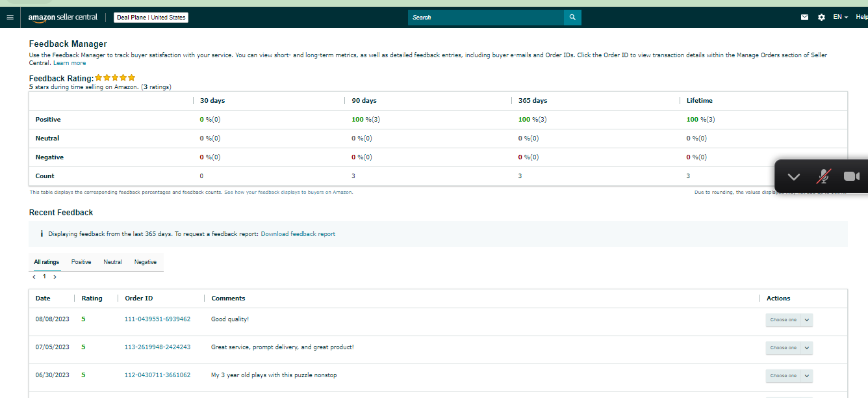Screen dimensions: 868x398
Task: Toggle the camera in meeting overlay
Action: [852, 176]
